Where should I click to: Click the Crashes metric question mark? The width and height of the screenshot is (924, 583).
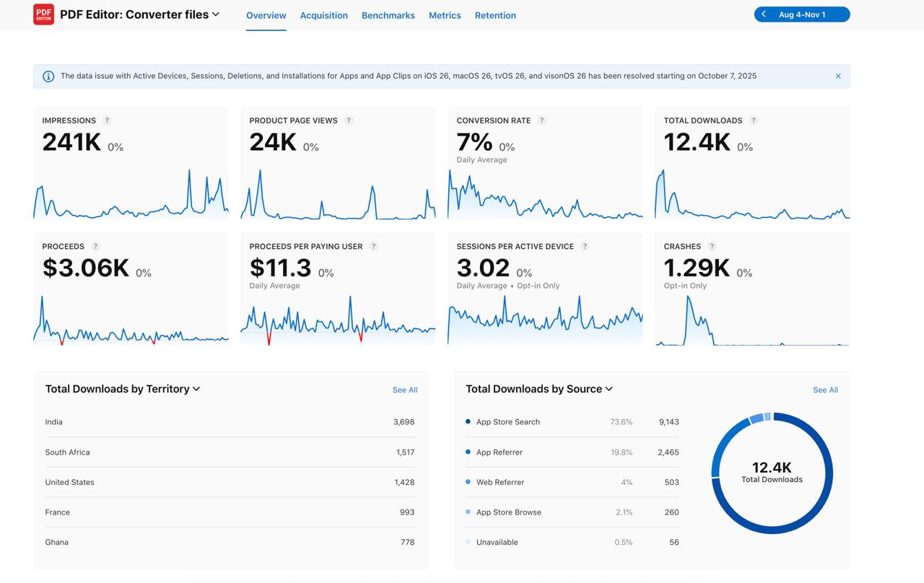pos(712,246)
